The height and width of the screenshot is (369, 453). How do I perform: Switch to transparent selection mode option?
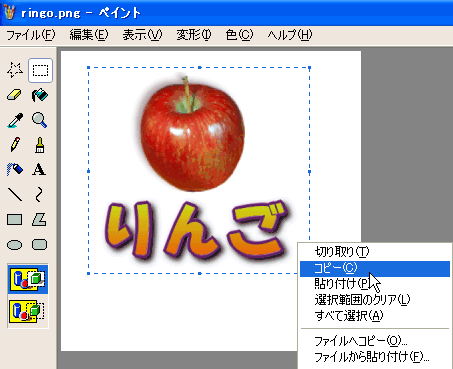point(28,311)
